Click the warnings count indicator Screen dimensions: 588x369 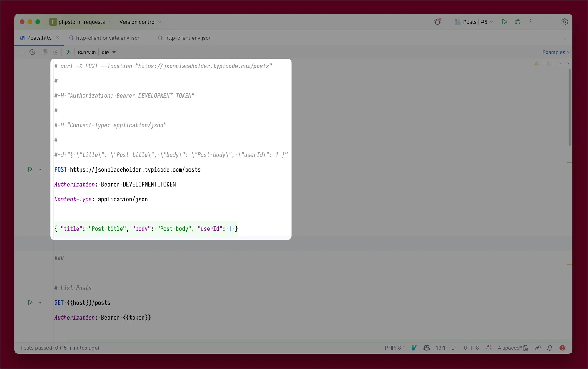(x=544, y=63)
